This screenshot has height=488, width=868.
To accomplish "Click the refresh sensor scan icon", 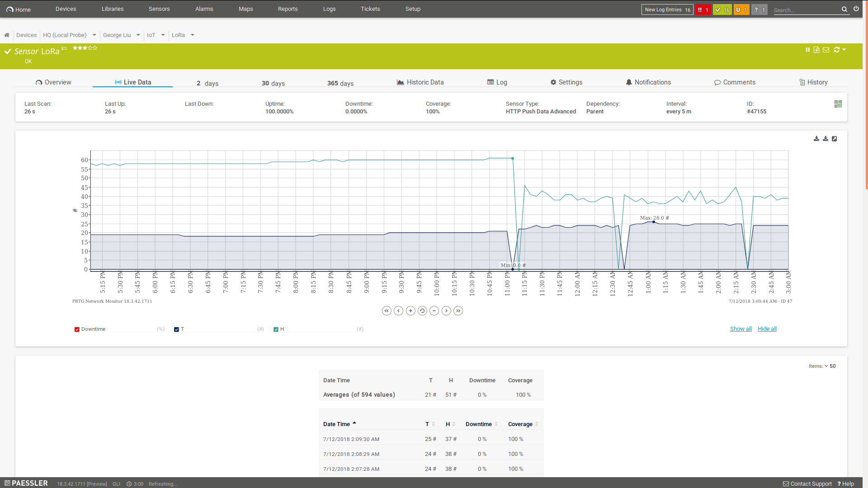I will pyautogui.click(x=837, y=50).
